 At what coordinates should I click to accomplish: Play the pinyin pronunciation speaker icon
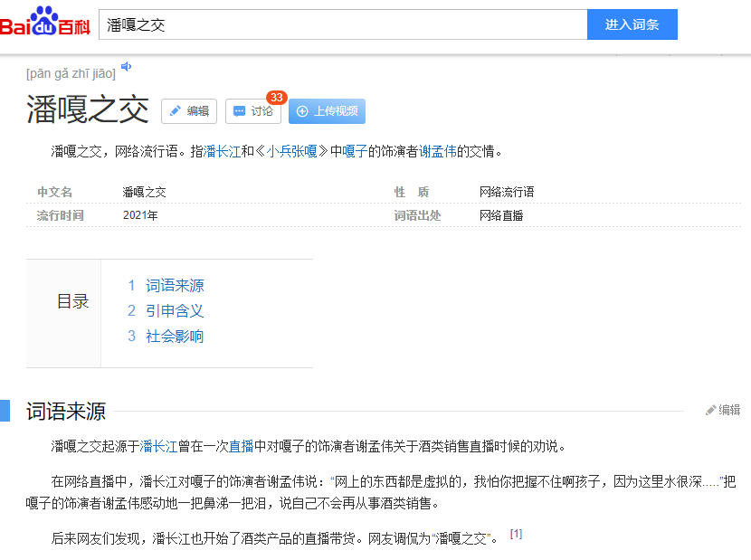click(x=126, y=67)
